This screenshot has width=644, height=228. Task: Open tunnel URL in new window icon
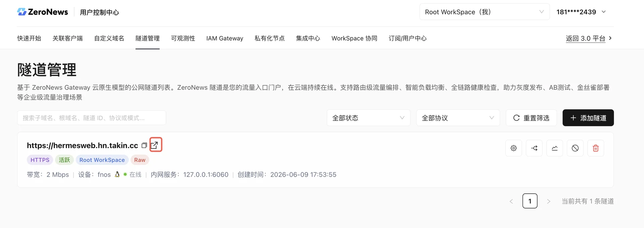154,145
